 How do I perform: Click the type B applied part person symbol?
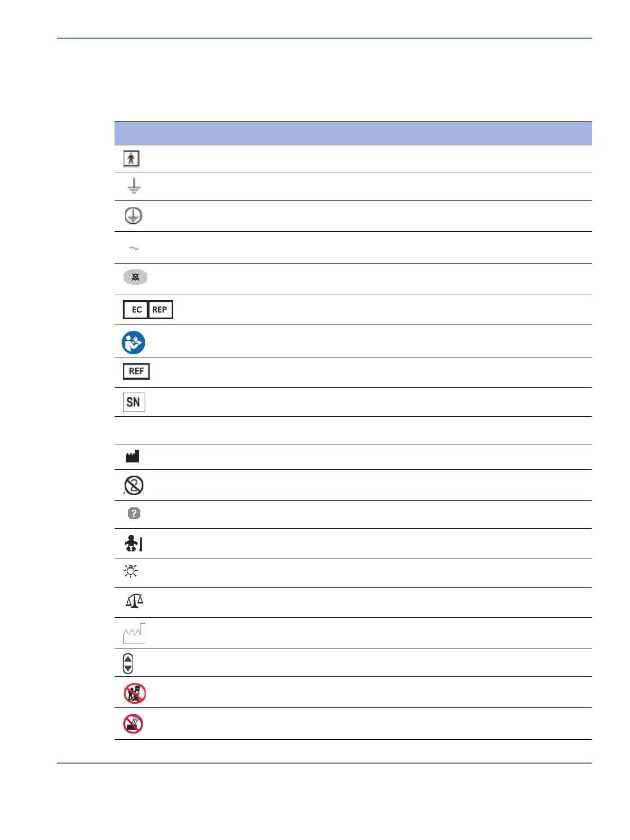point(132,159)
